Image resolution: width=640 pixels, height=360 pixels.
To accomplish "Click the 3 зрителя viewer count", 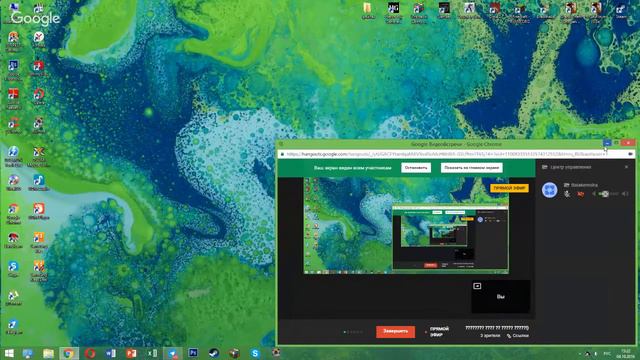I will coord(490,336).
